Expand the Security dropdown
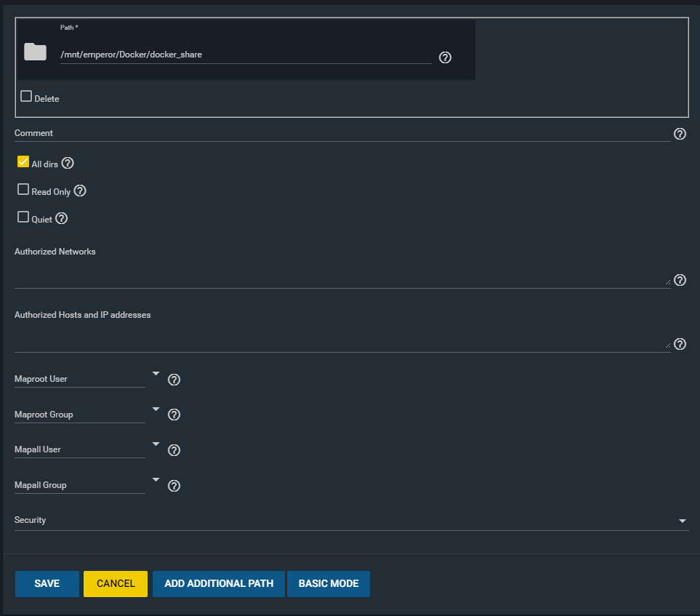 (351, 521)
